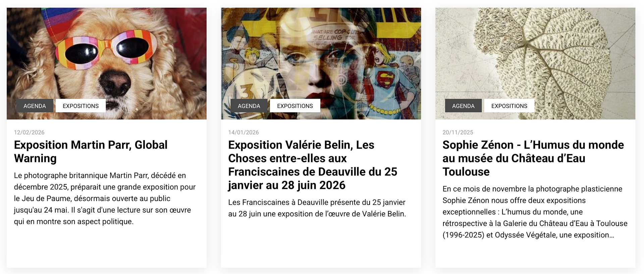Screen dimensions: 644x274
Task: Click EXPOSITIONS tag on Sophie Zénon image
Action: 509,106
